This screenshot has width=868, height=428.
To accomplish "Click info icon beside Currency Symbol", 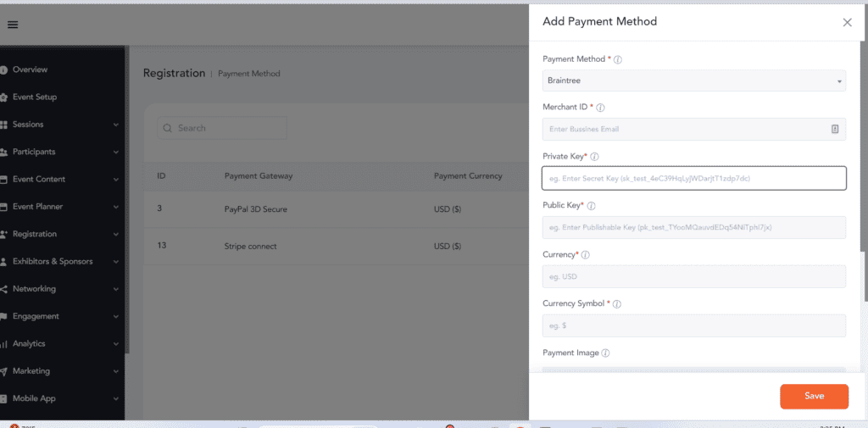I will click(x=617, y=304).
